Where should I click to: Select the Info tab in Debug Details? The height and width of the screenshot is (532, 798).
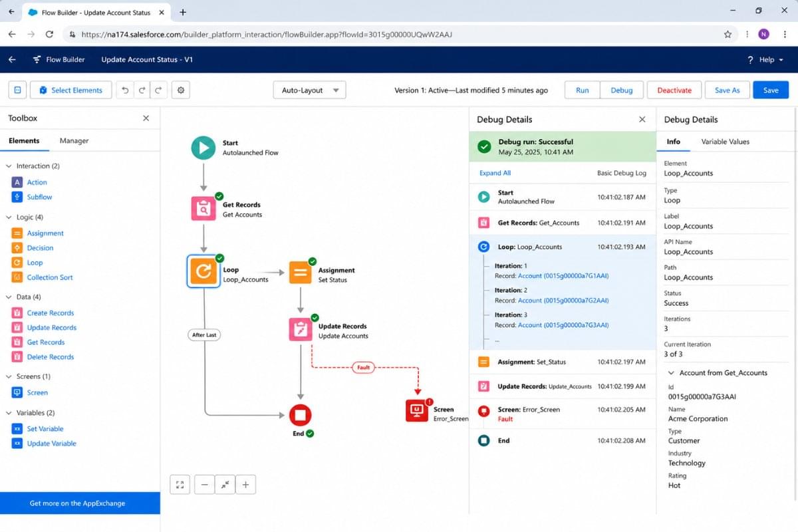674,142
